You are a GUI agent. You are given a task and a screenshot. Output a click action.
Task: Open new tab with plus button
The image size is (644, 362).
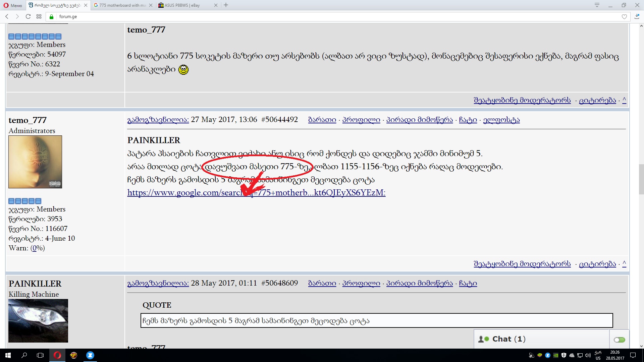pyautogui.click(x=226, y=5)
